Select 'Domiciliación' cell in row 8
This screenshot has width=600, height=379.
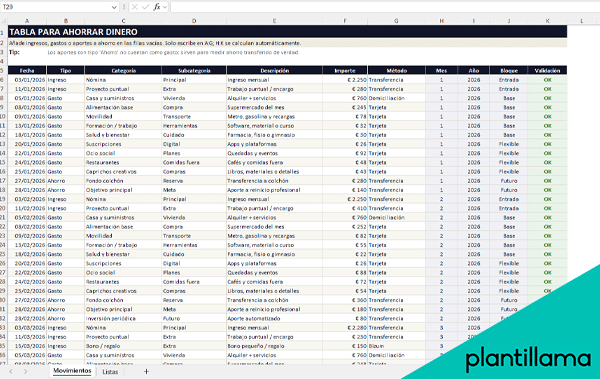(x=396, y=98)
